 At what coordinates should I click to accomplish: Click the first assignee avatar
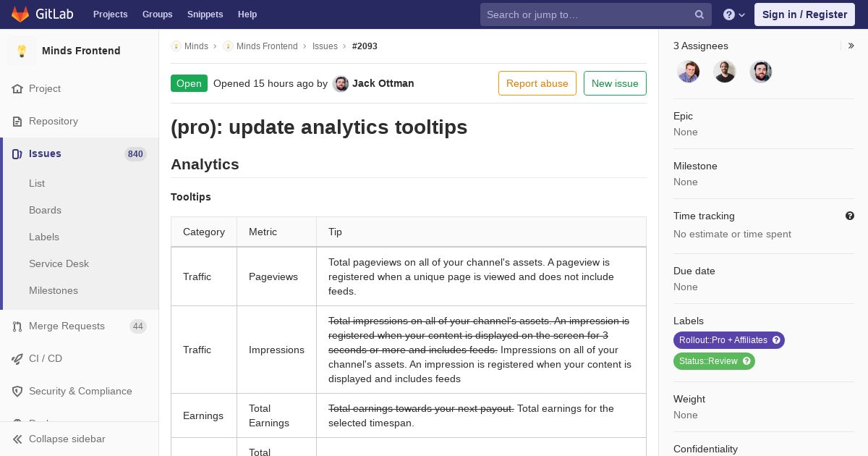689,72
